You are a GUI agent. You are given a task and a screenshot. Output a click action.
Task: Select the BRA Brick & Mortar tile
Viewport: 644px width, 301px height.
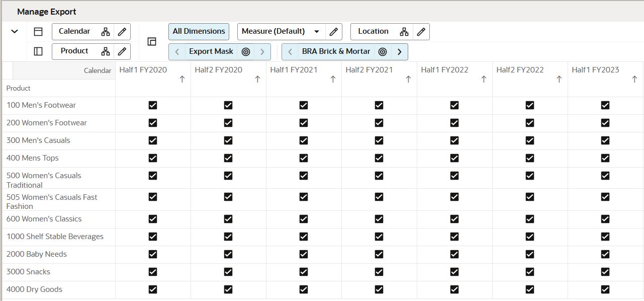pyautogui.click(x=335, y=51)
